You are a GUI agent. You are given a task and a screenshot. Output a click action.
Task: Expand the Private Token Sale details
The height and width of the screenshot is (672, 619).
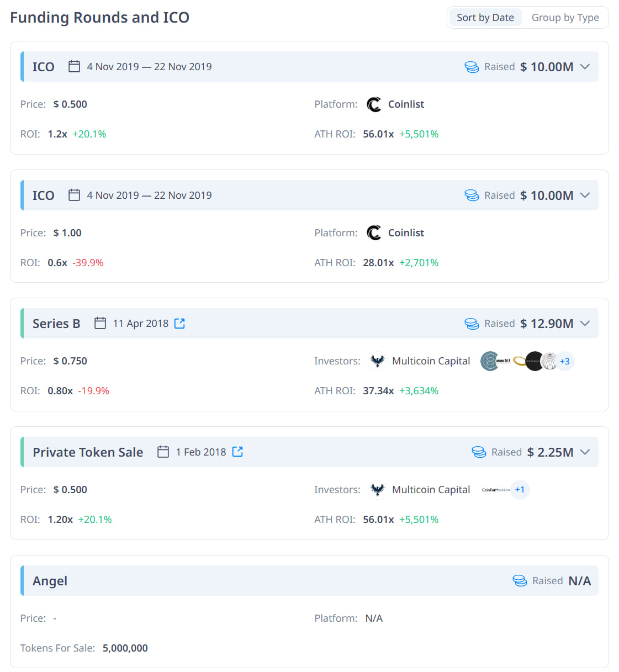tap(585, 452)
